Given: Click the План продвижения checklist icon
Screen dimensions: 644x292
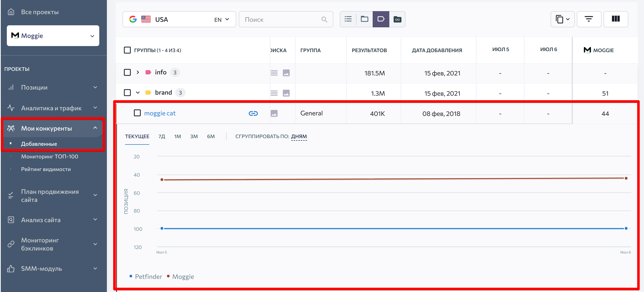Looking at the screenshot, I should coord(11,195).
